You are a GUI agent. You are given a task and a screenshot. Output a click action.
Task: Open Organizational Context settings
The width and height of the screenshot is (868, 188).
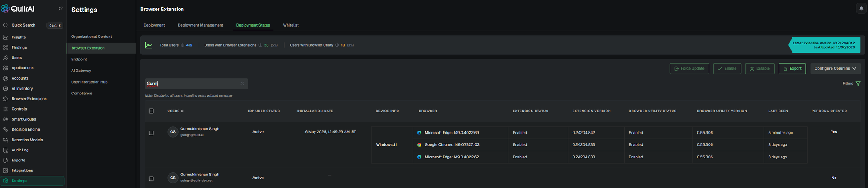click(92, 37)
